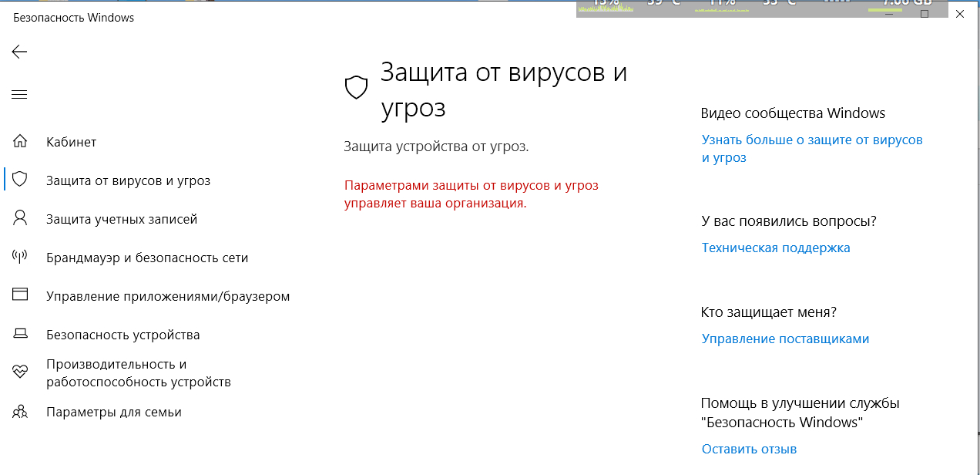The image size is (980, 475).
Task: Open Параметры для семьи
Action: [114, 412]
